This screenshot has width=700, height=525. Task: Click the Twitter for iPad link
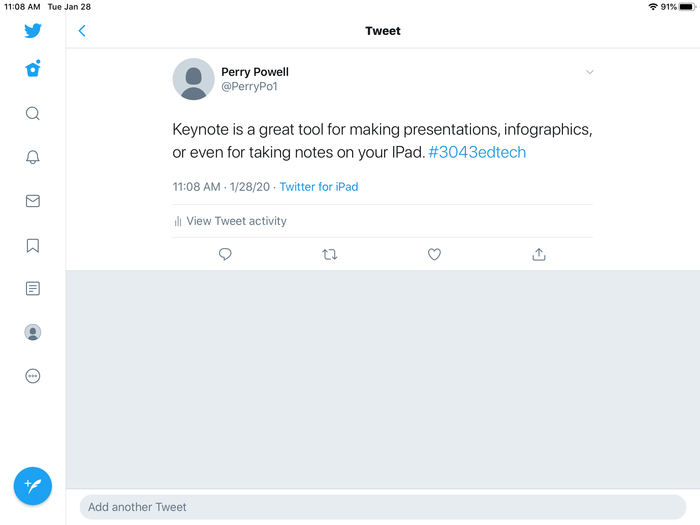(319, 187)
